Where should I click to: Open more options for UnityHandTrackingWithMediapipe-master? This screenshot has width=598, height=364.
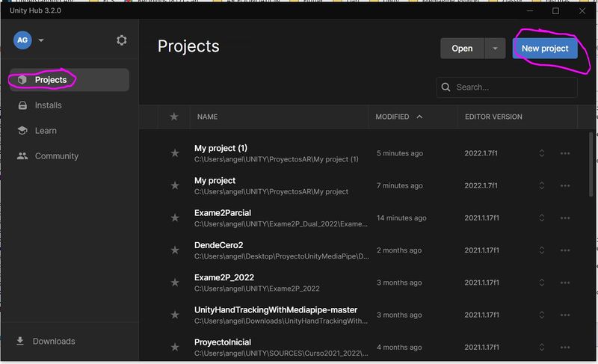pos(565,315)
